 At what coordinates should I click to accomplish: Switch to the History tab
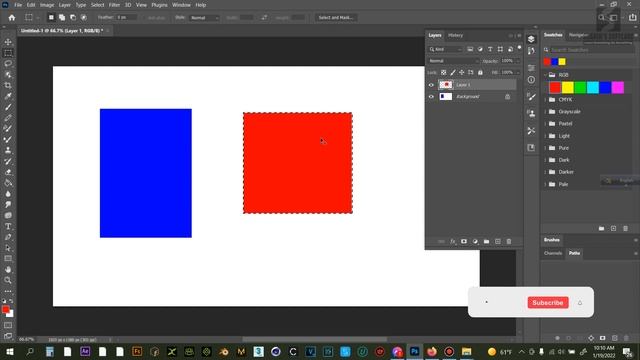456,36
